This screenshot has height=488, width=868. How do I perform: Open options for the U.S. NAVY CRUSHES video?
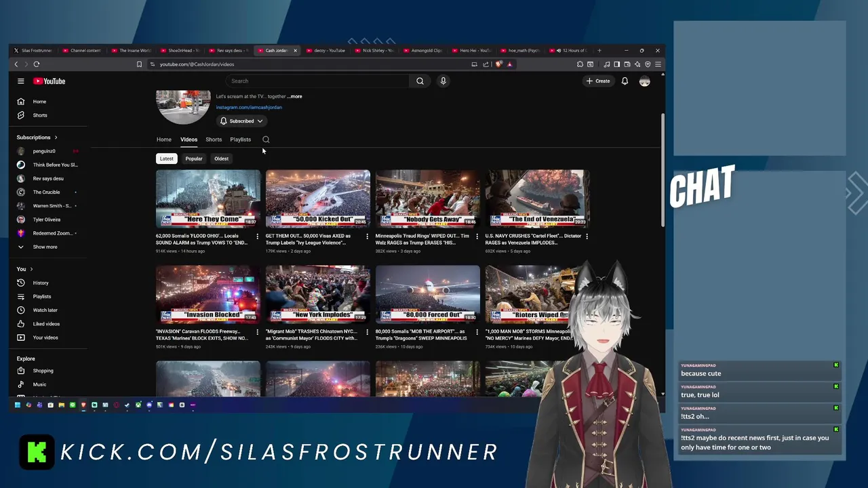587,237
